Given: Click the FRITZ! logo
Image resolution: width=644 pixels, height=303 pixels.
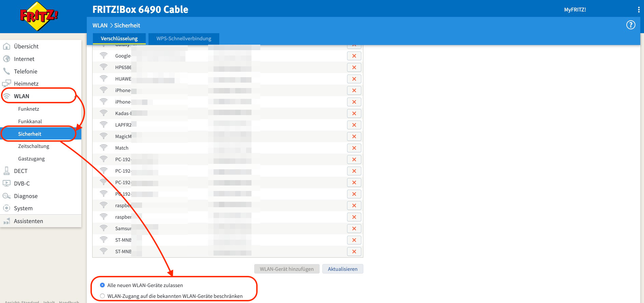Looking at the screenshot, I should click(x=39, y=16).
